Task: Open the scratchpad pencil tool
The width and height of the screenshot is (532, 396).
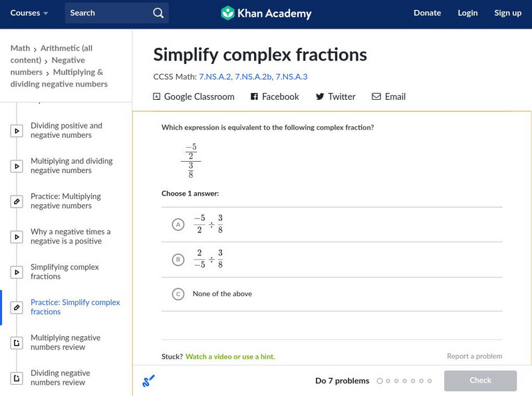Action: pyautogui.click(x=149, y=381)
